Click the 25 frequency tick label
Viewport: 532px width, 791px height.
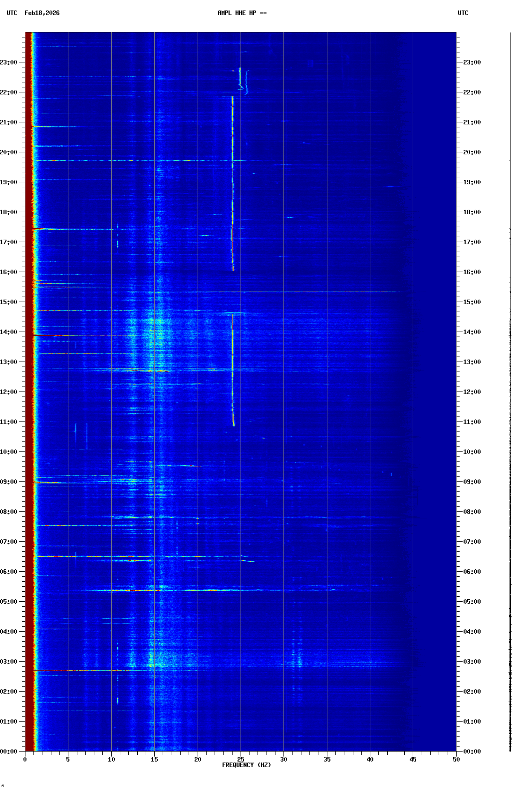pyautogui.click(x=241, y=760)
